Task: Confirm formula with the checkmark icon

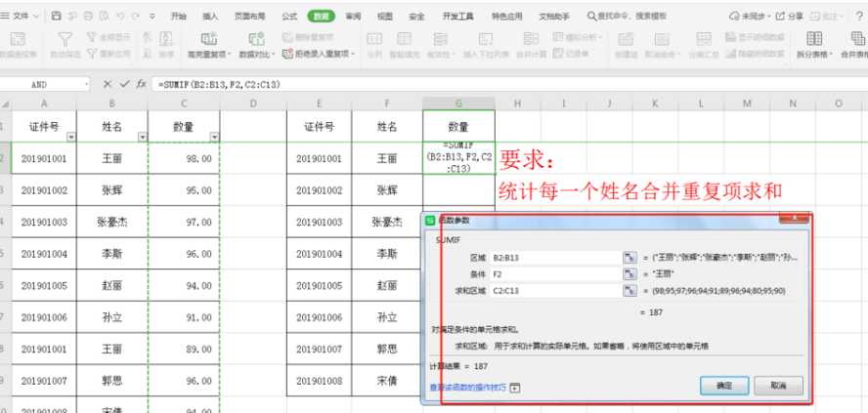Action: click(x=124, y=84)
